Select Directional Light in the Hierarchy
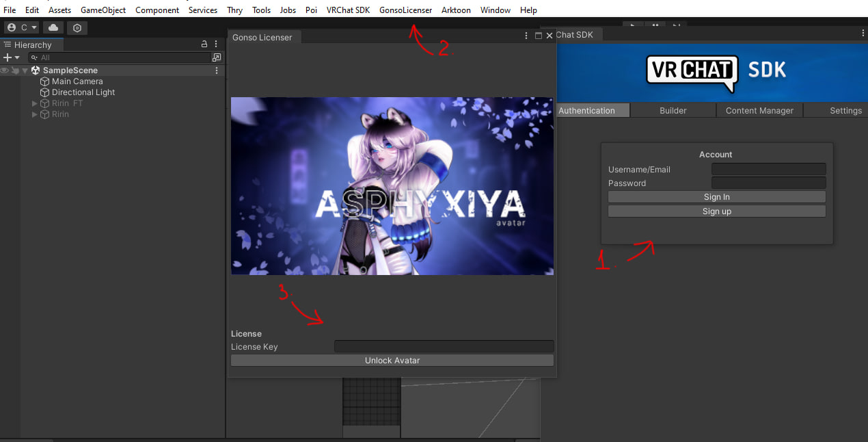Image resolution: width=868 pixels, height=442 pixels. click(83, 92)
